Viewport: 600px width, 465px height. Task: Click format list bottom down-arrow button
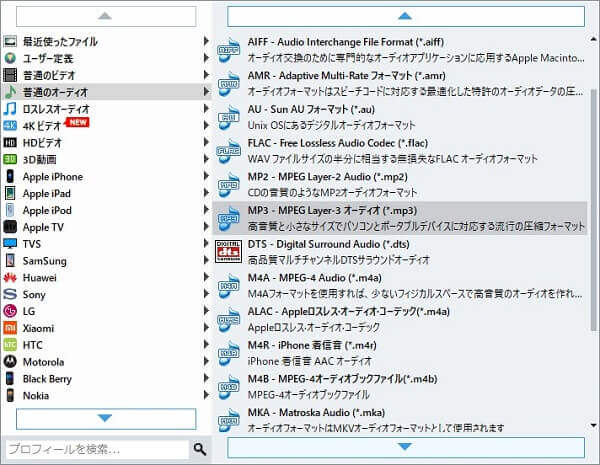tap(406, 447)
